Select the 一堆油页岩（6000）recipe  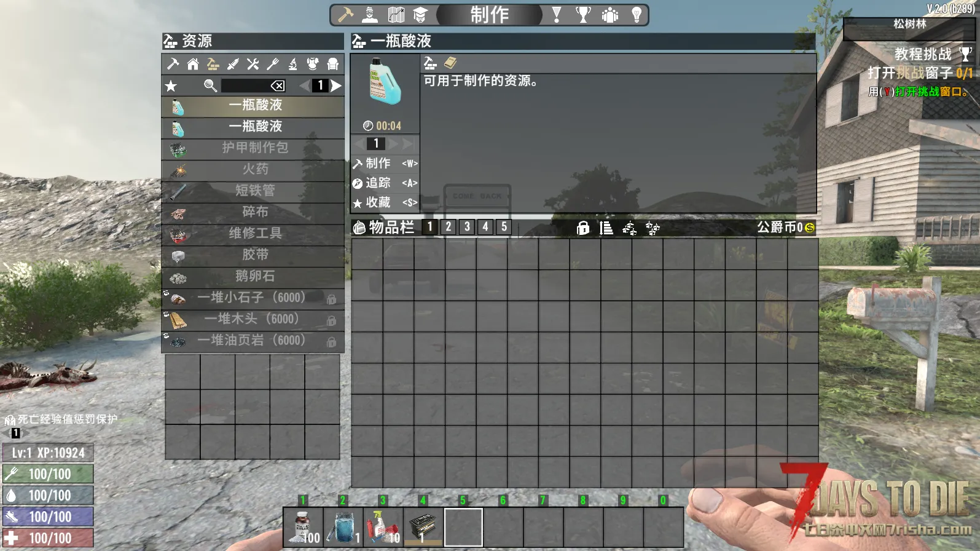[253, 341]
